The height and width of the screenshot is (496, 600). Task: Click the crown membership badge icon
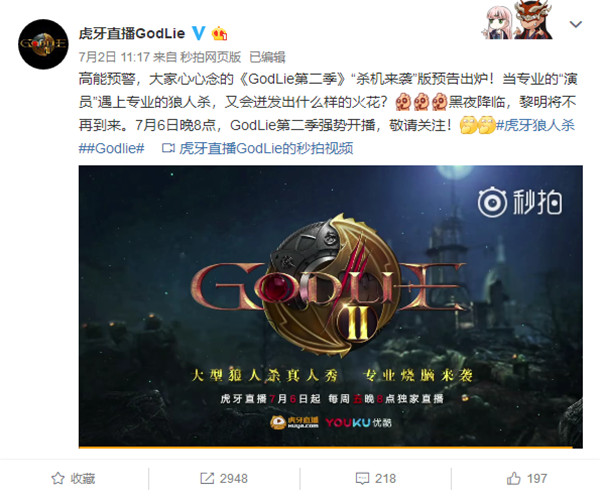[x=220, y=34]
